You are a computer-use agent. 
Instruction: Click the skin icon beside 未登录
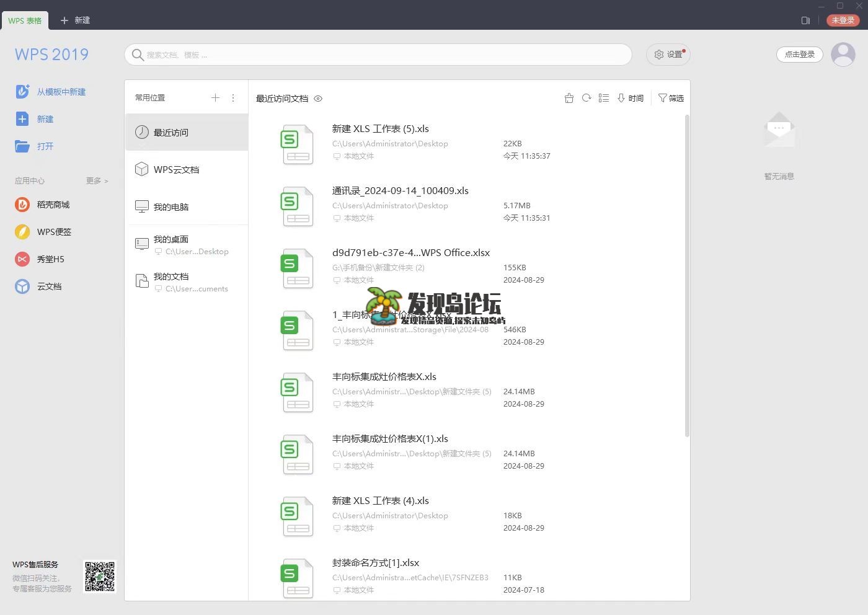(x=805, y=20)
